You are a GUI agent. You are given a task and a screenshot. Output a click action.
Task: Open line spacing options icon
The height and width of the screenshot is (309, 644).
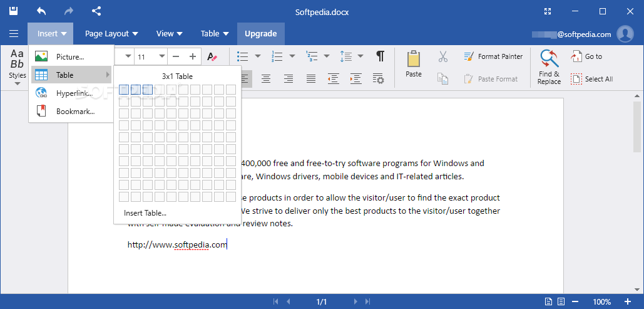(x=346, y=56)
